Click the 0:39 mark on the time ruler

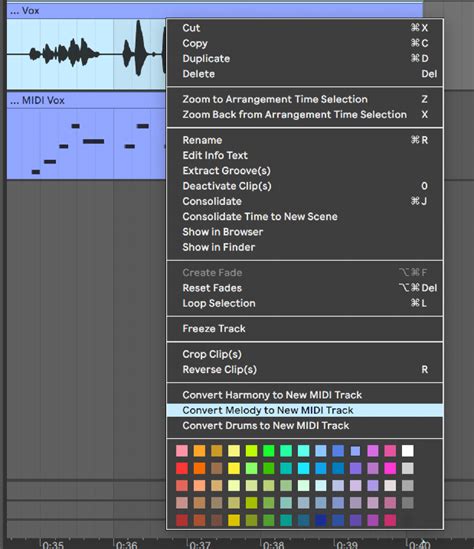coord(347,545)
